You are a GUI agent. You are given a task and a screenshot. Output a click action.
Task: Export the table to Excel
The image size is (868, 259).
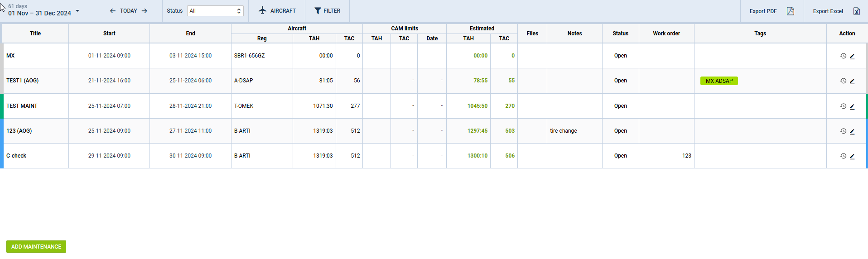(x=836, y=11)
